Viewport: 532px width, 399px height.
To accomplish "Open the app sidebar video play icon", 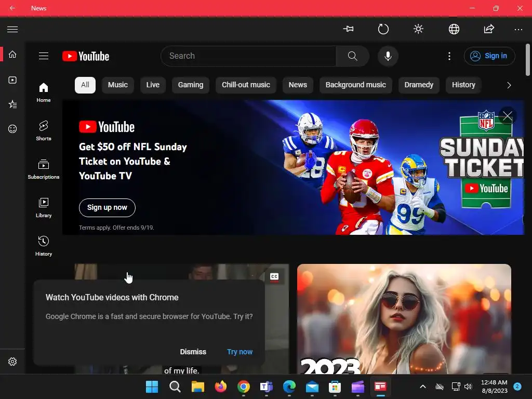I will click(x=12, y=80).
